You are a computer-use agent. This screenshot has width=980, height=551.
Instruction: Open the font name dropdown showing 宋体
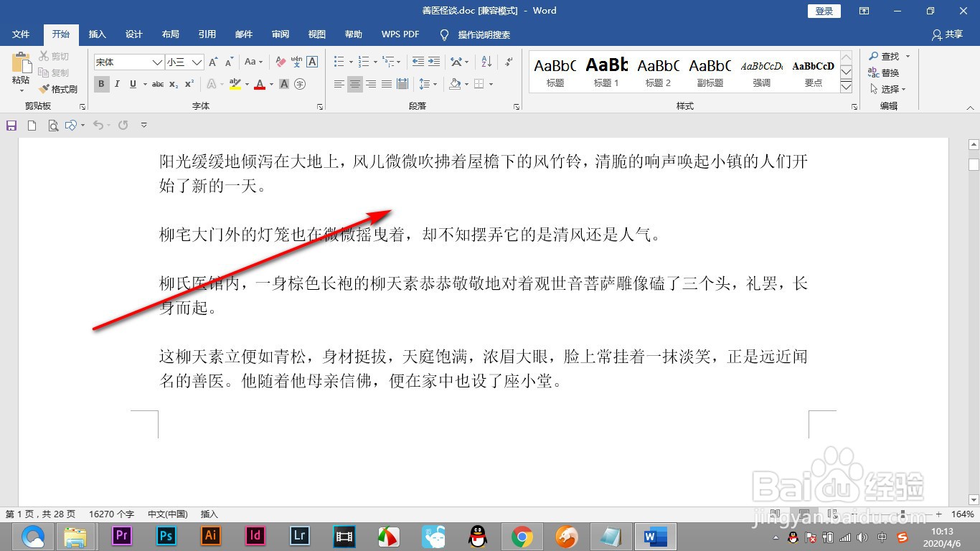(158, 62)
